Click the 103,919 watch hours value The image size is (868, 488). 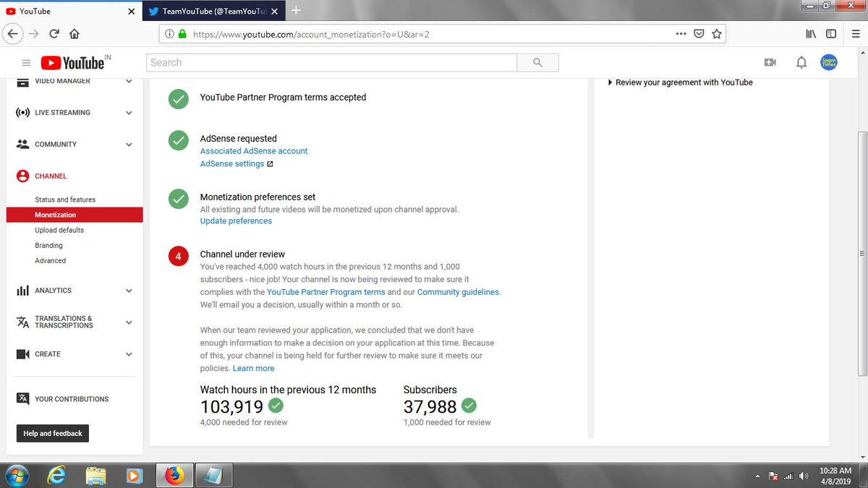tap(231, 407)
